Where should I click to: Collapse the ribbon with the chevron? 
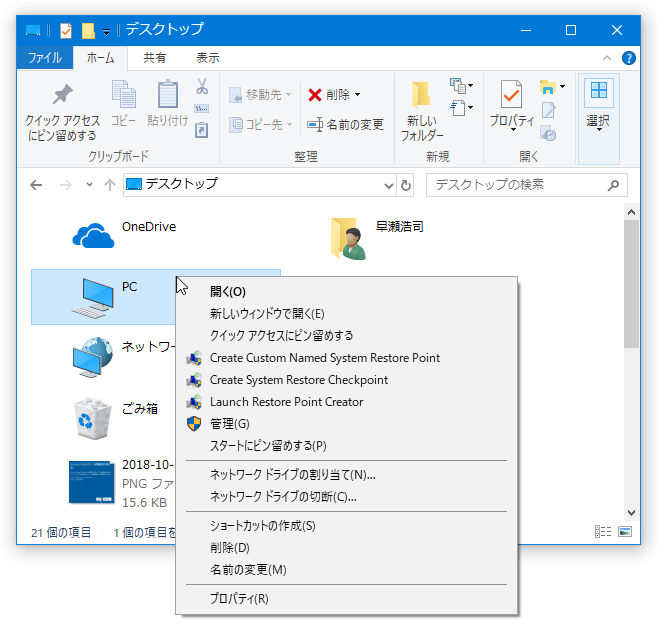point(607,58)
